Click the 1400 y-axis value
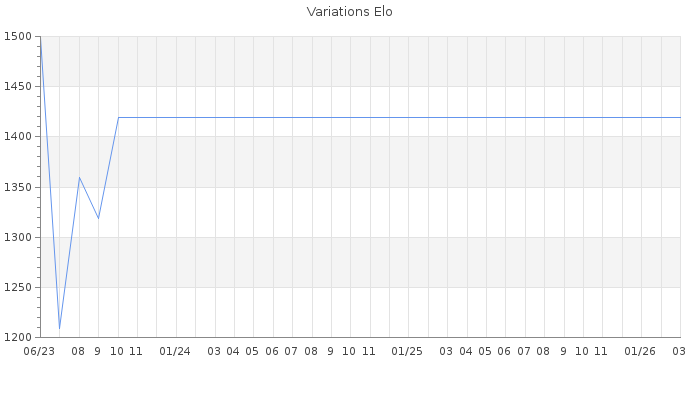Image resolution: width=700 pixels, height=400 pixels. click(18, 137)
